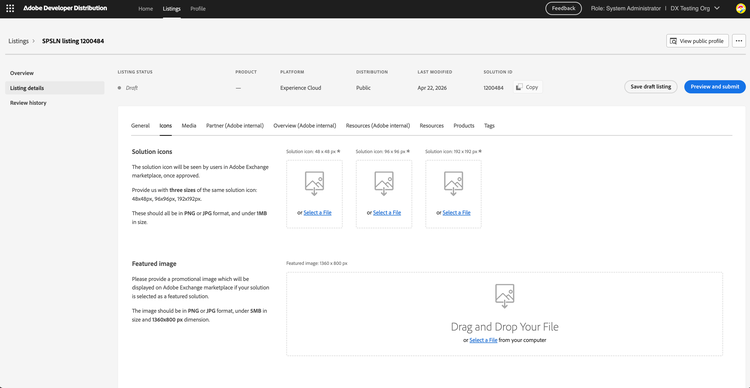Open the app switcher grid icon

click(10, 9)
